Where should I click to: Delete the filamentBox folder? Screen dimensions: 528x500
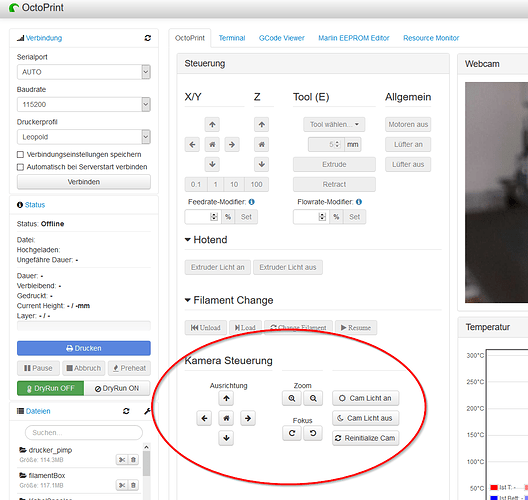click(133, 485)
